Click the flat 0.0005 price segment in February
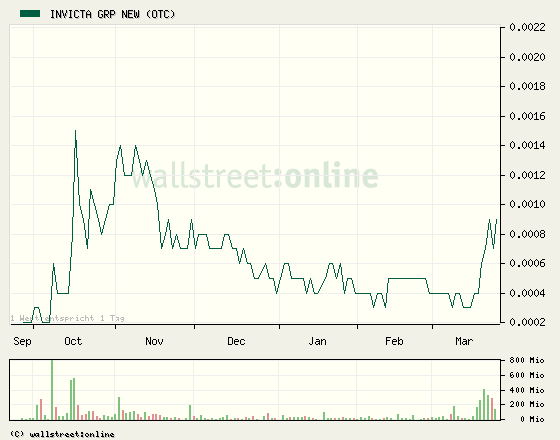560x440 pixels. point(407,278)
